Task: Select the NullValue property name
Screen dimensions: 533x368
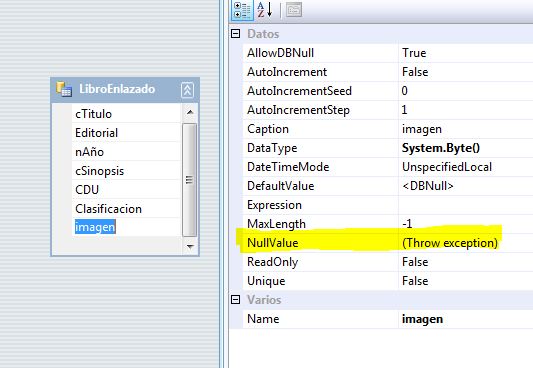Action: click(273, 243)
